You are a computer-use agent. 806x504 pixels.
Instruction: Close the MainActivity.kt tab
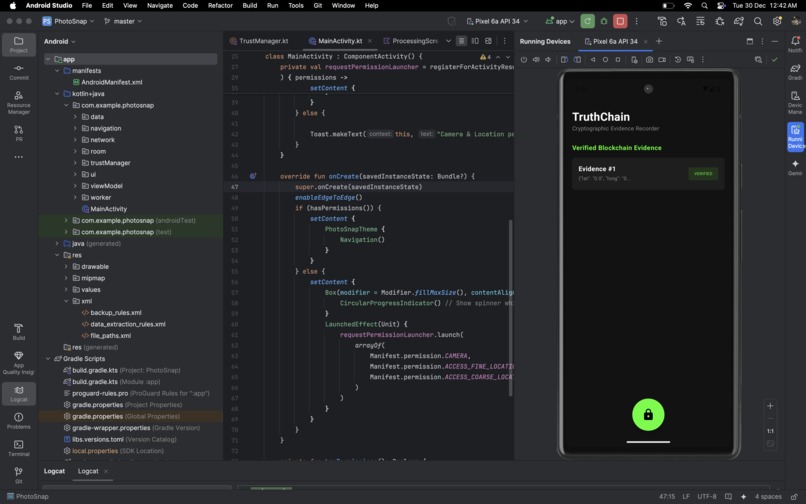tap(370, 41)
